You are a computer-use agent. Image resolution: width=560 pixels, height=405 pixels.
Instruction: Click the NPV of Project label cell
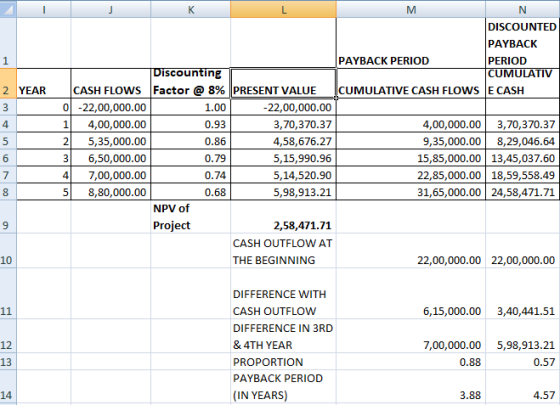pyautogui.click(x=190, y=217)
